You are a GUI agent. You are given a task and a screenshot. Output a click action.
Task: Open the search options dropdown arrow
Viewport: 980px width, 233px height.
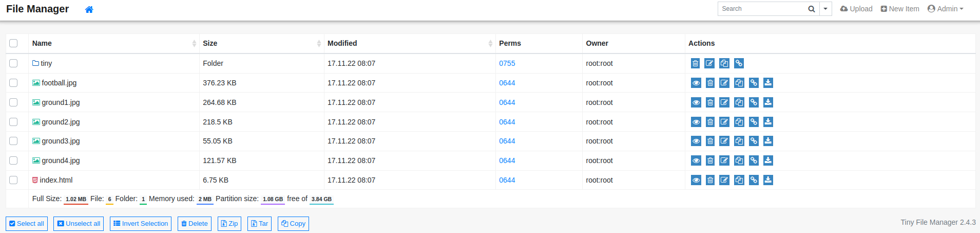[x=825, y=9]
